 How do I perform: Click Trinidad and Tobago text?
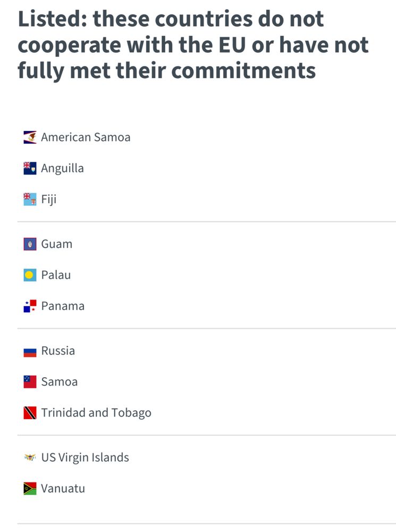click(x=96, y=413)
